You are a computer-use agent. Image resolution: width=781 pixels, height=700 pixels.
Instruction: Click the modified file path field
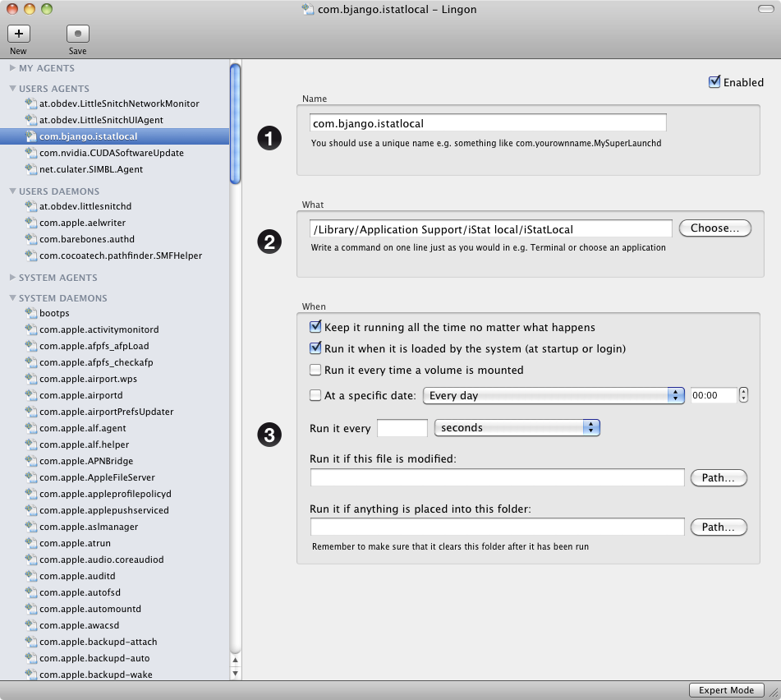[497, 477]
